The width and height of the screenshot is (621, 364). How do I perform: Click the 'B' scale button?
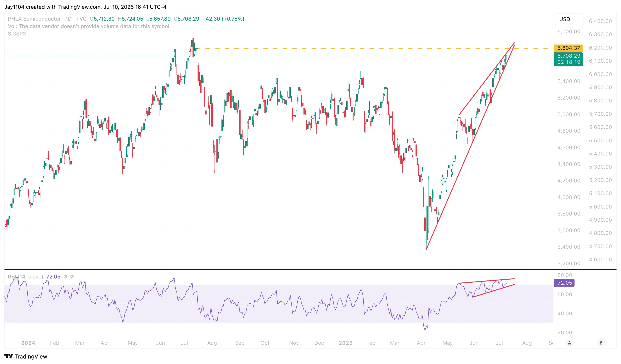click(601, 343)
